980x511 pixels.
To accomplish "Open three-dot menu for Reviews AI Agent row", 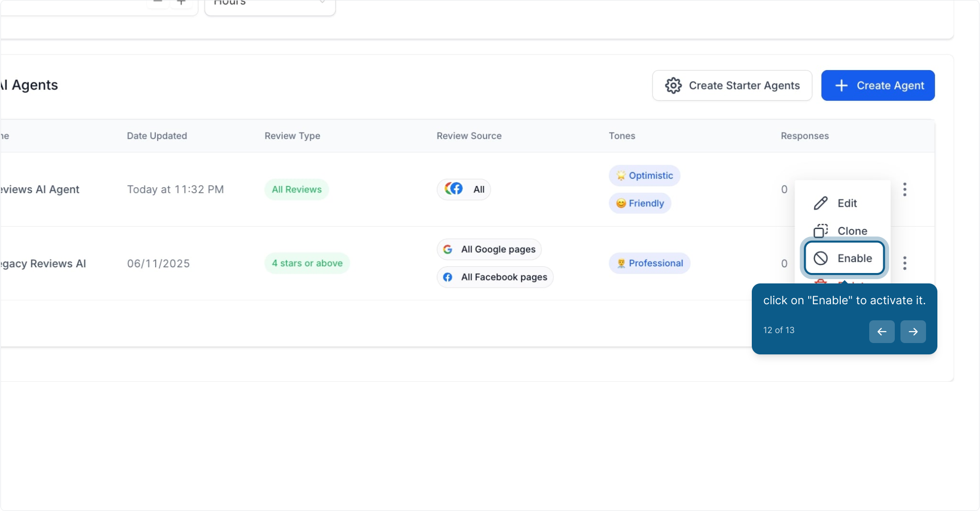I will (x=904, y=189).
